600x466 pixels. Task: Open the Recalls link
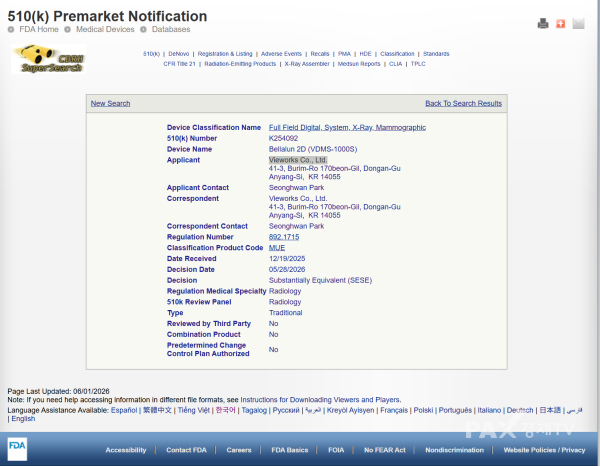pyautogui.click(x=320, y=54)
